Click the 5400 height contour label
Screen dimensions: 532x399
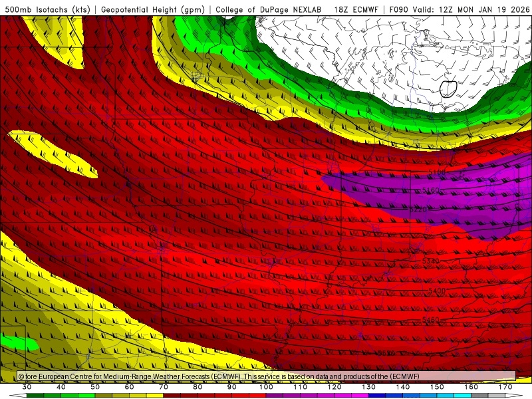[x=437, y=291]
